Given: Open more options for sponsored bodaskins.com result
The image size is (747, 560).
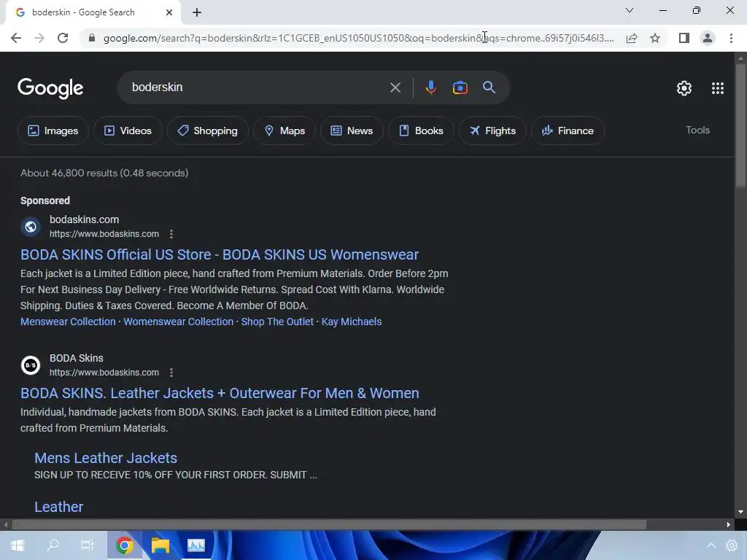Looking at the screenshot, I should click(171, 234).
